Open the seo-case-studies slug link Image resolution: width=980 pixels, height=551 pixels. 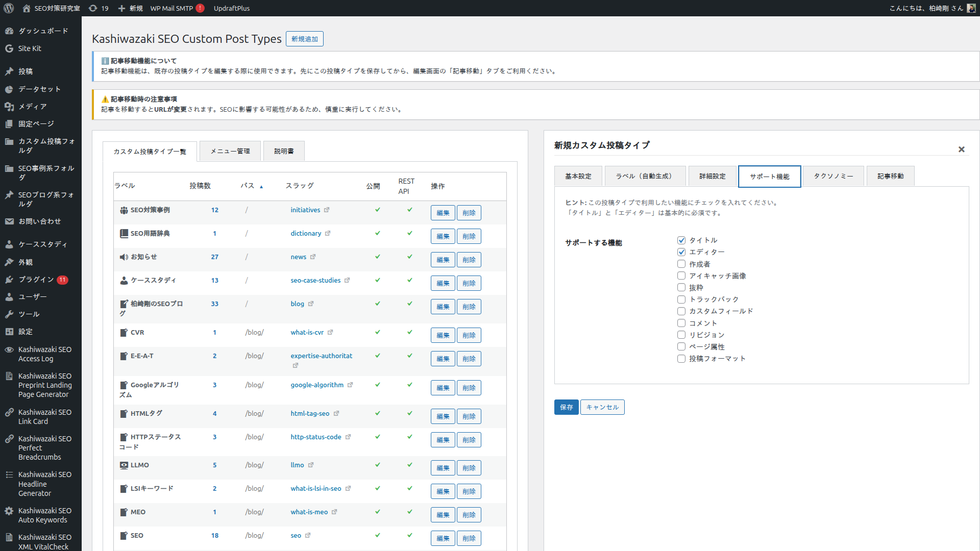tap(315, 280)
